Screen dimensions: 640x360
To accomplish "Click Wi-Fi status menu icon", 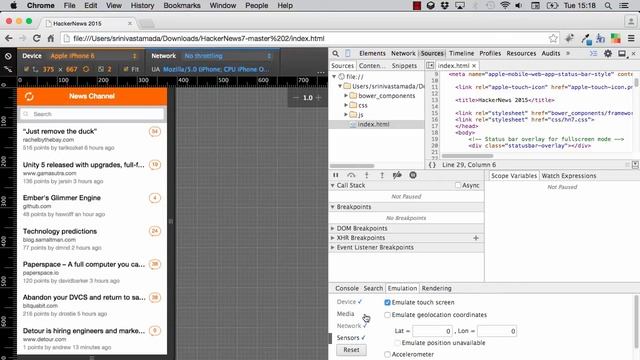I will click(505, 6).
